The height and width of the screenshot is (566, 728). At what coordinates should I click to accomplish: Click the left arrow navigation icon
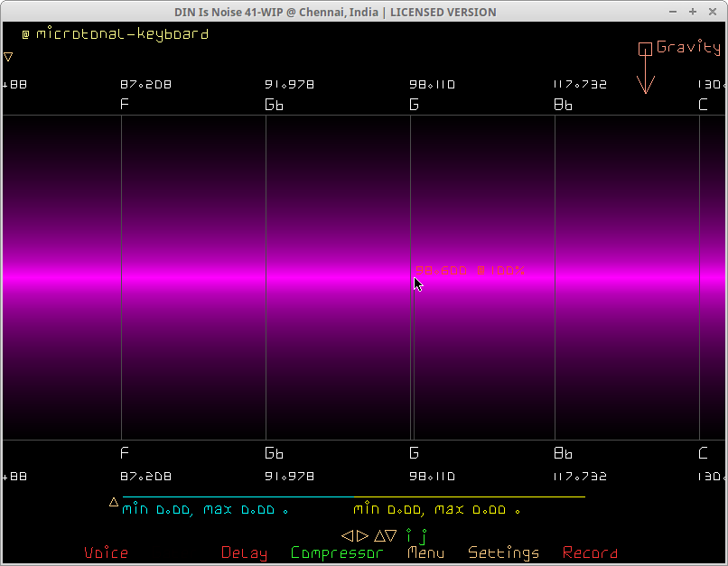pos(347,535)
